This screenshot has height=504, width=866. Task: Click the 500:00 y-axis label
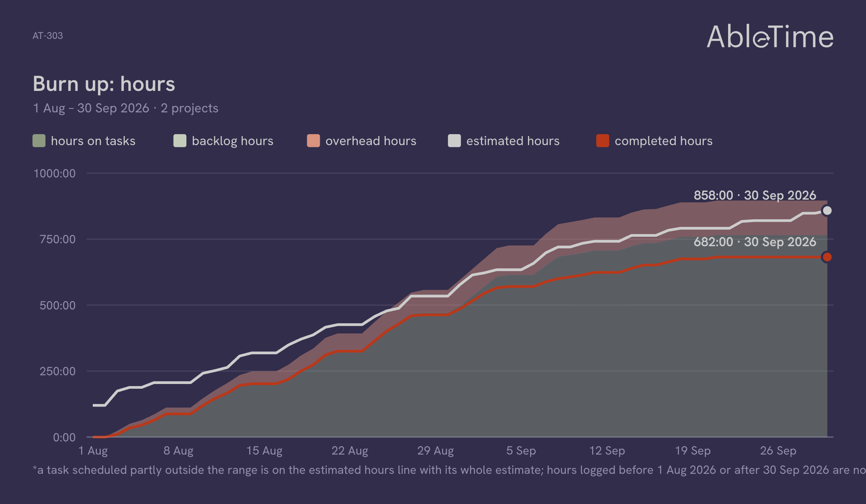point(57,305)
